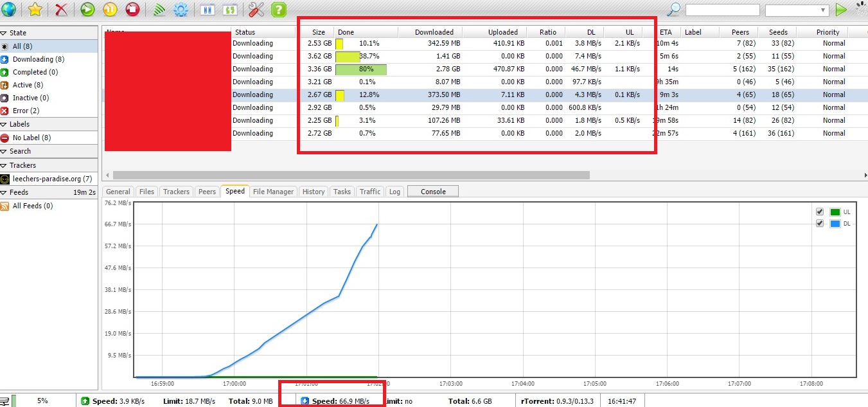Click the window icon with green arrows
The height and width of the screenshot is (407, 868).
click(x=229, y=10)
